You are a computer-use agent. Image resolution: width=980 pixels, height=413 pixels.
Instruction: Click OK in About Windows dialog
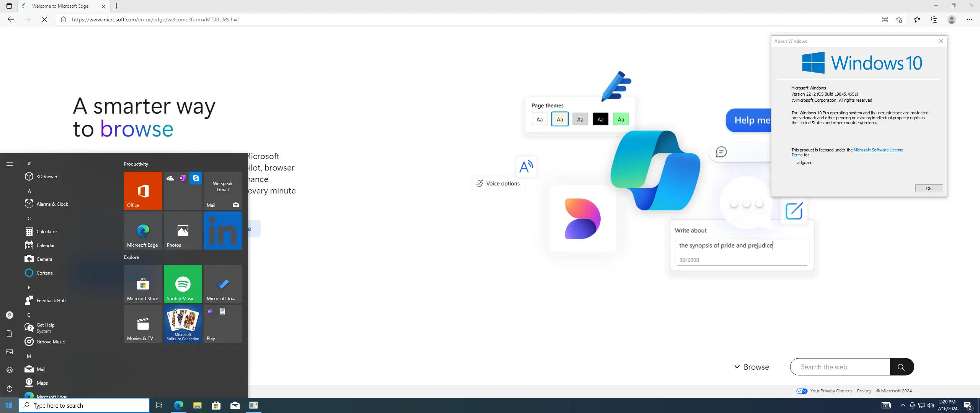click(929, 188)
